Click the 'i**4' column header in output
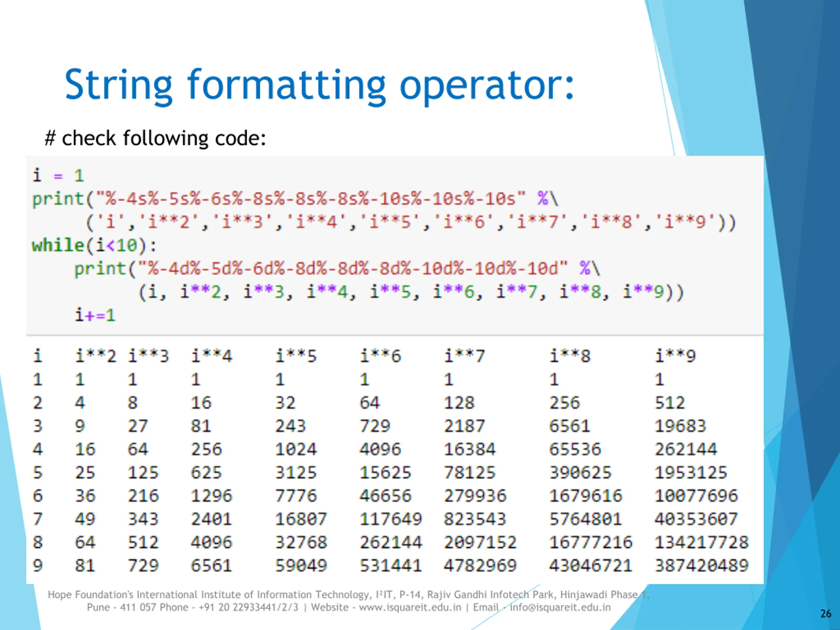This screenshot has width=840, height=630. [x=212, y=356]
